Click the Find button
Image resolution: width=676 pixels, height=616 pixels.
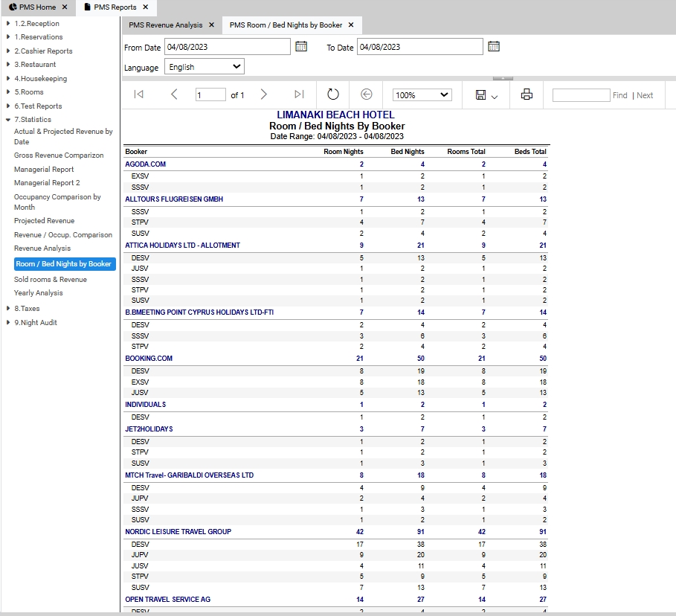(x=620, y=95)
